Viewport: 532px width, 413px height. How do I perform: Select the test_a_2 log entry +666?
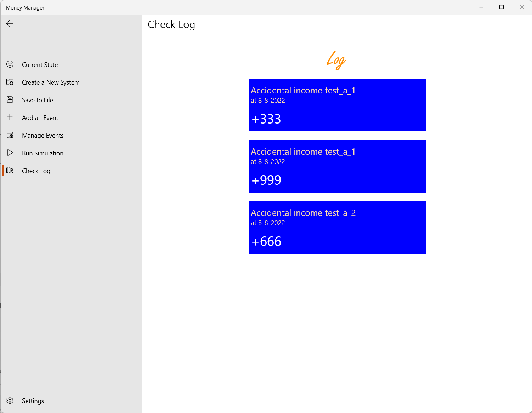(x=337, y=228)
